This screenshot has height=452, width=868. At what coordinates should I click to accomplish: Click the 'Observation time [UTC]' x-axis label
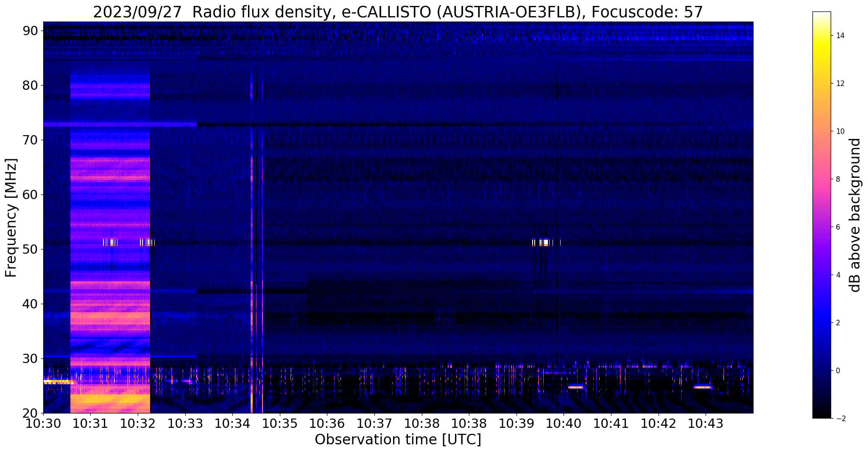398,440
